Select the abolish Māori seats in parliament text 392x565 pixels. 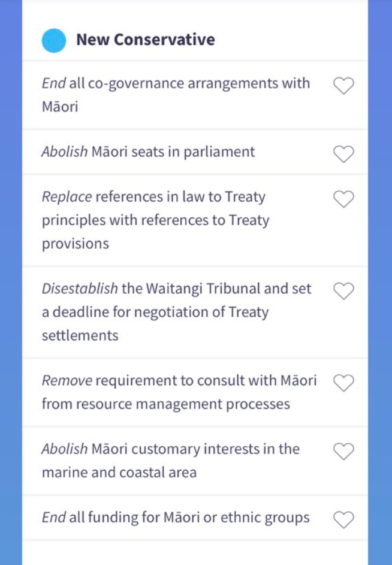point(148,152)
